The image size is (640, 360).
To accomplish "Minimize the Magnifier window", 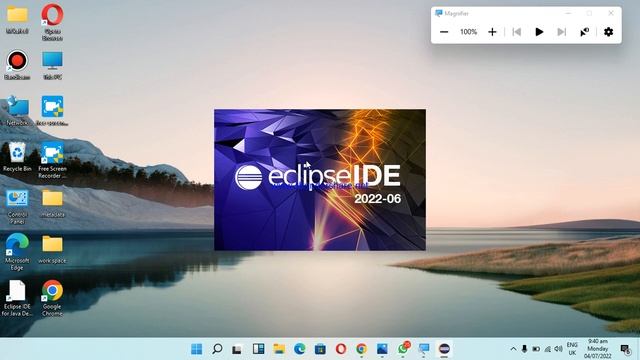I will pos(568,13).
